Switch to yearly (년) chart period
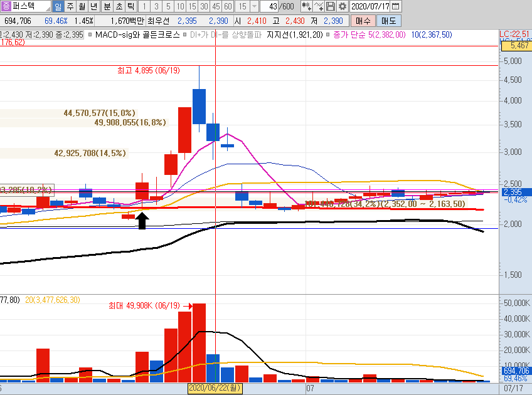The width and height of the screenshot is (532, 395). click(93, 6)
